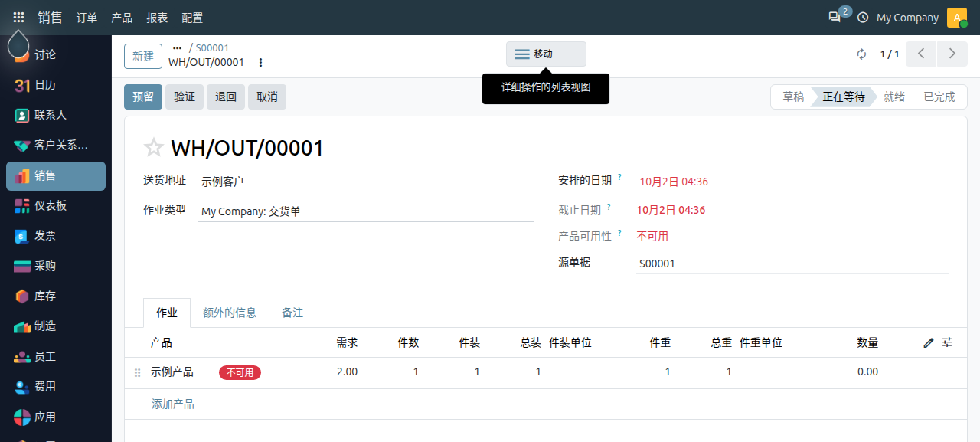The width and height of the screenshot is (980, 442).
Task: Open the 日历 calendar app
Action: tap(55, 85)
